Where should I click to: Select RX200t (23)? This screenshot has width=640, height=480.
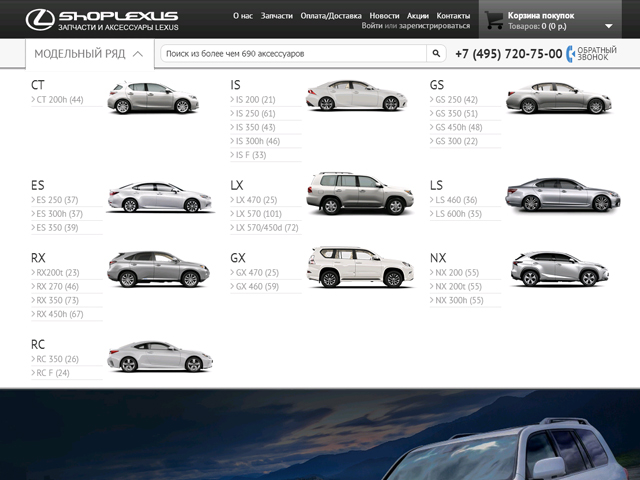click(x=58, y=273)
